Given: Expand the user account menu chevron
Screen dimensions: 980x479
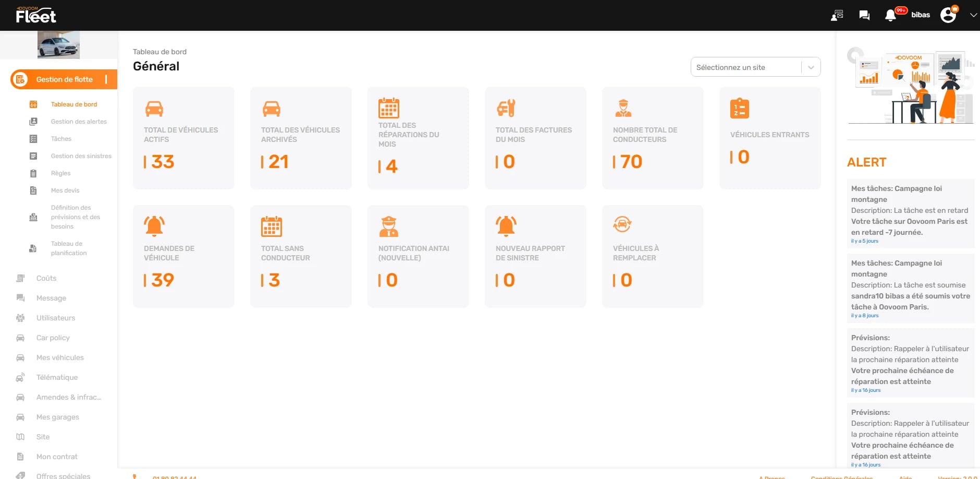Looking at the screenshot, I should click(973, 15).
